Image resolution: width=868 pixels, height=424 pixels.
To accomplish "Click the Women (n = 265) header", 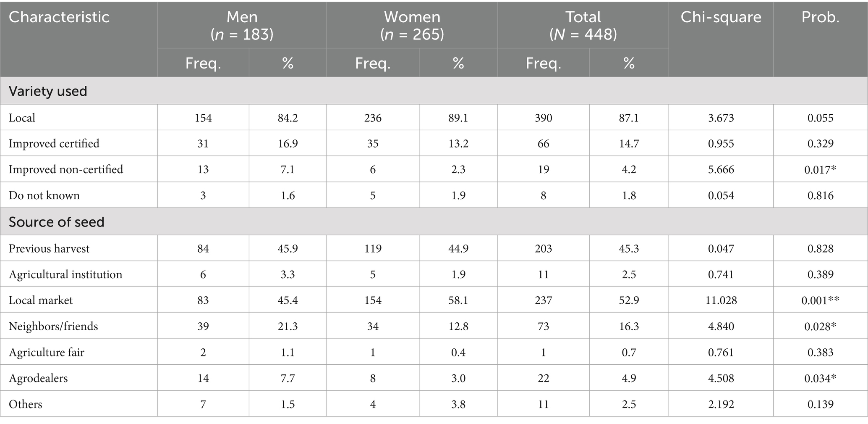I will (x=412, y=25).
